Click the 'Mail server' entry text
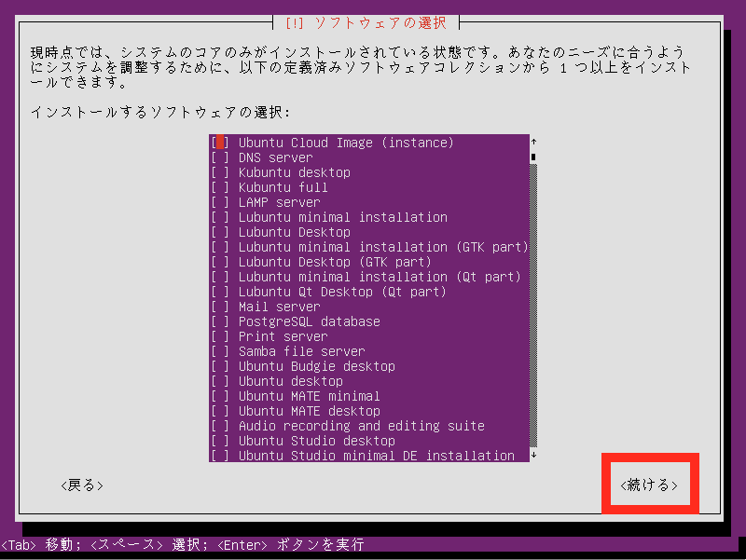Image resolution: width=746 pixels, height=560 pixels. click(279, 307)
